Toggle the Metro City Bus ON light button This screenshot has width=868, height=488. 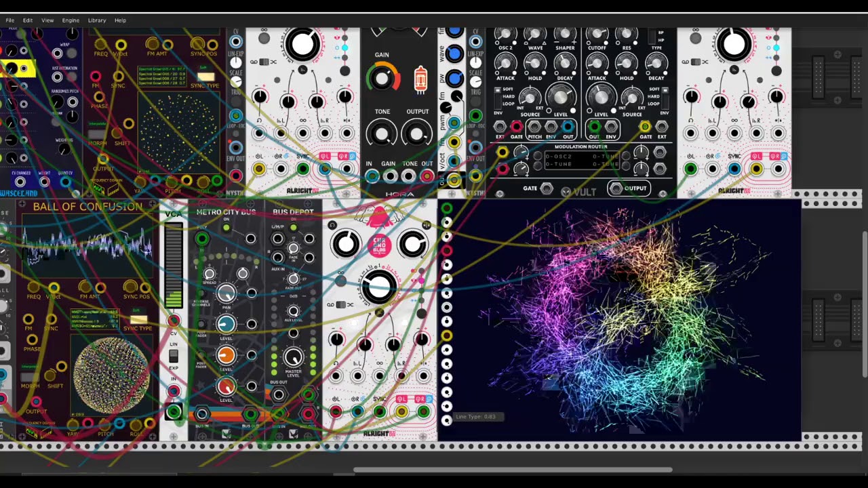point(226,228)
